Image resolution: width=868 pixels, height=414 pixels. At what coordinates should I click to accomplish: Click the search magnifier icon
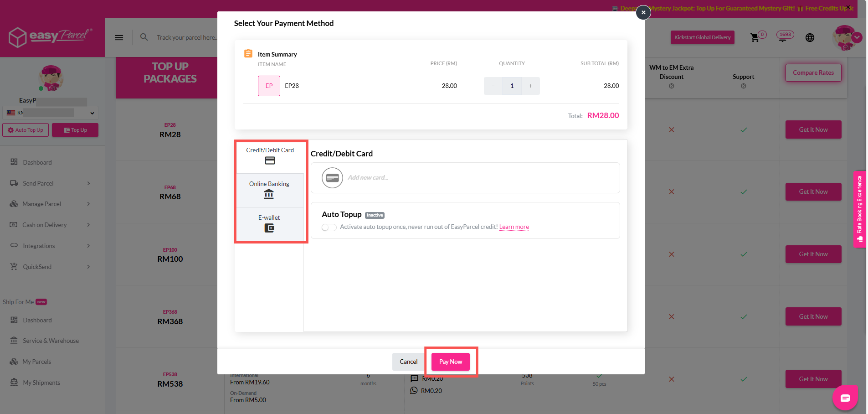pos(144,37)
